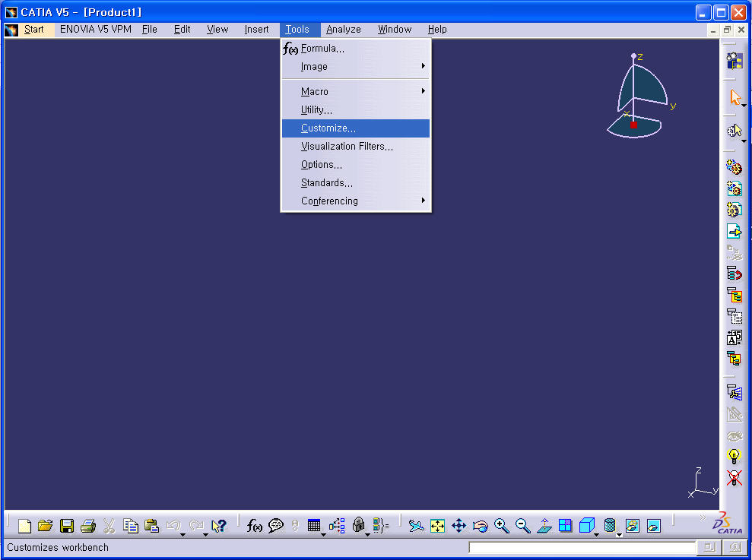Click the Start menu button
Screen dimensions: 752x560
[34, 30]
